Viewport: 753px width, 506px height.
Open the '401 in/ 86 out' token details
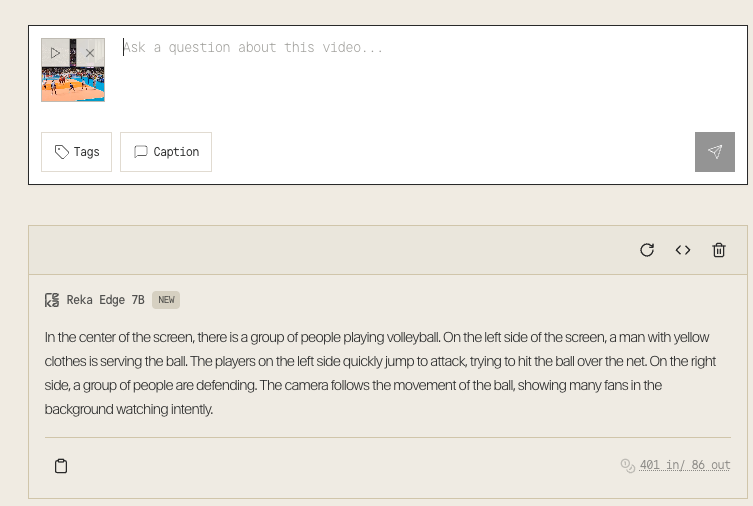click(x=685, y=465)
